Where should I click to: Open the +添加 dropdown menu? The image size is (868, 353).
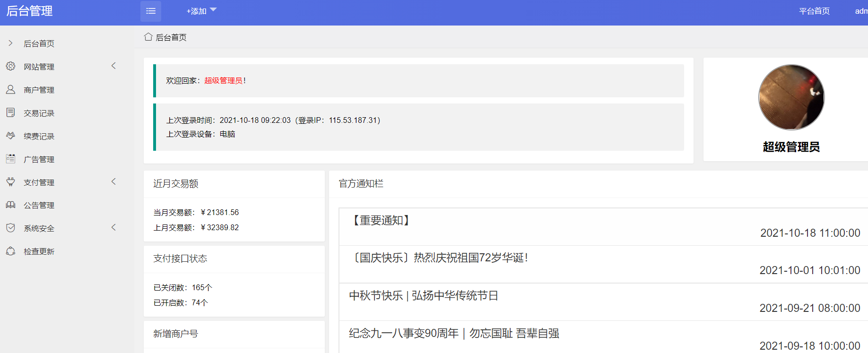click(x=201, y=11)
